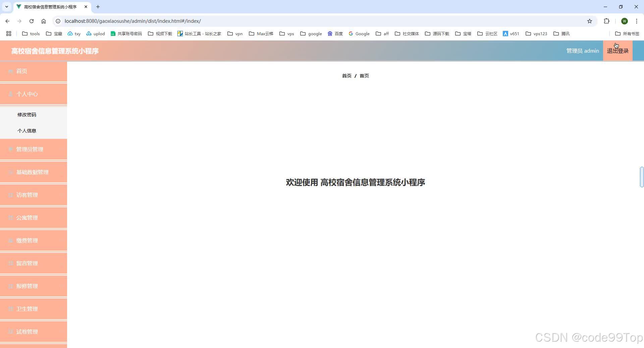644x348 pixels.
Task: Close the 高校宿舍信息管理系统小程序 tab
Action: tap(86, 7)
